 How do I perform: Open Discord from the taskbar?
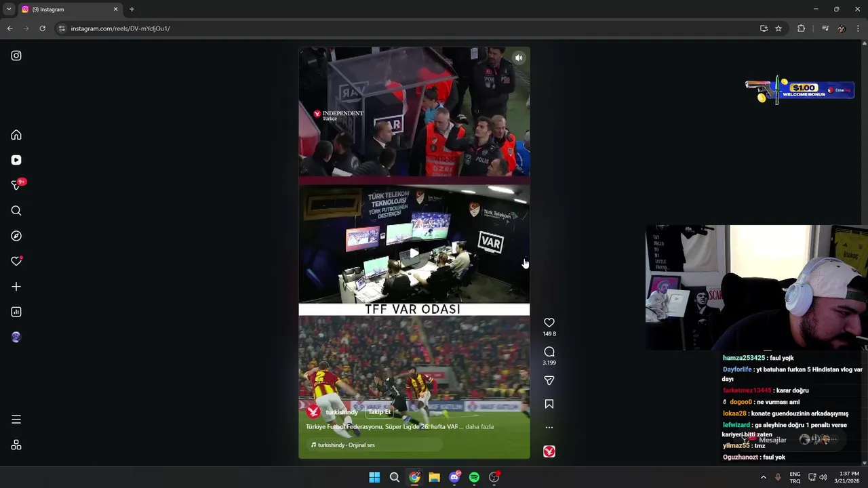[454, 477]
